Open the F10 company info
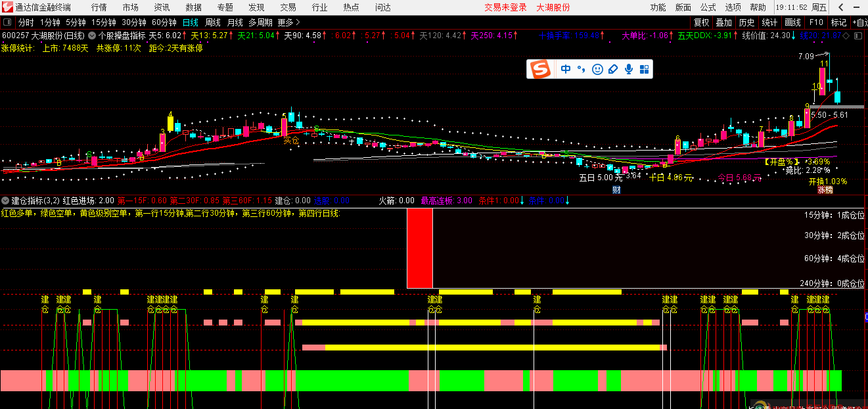This screenshot has height=409, width=868. (816, 22)
